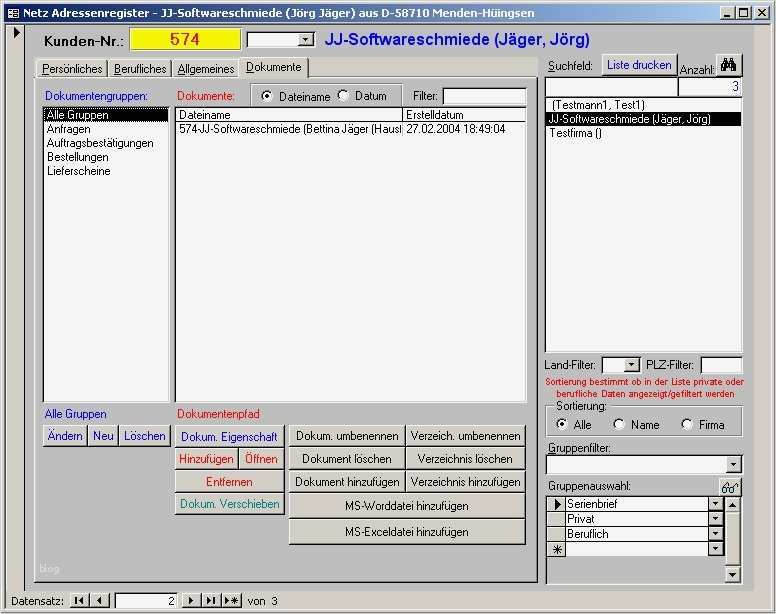This screenshot has width=776, height=614.
Task: Open dropdown arrow of Serienbrief row
Action: (x=716, y=504)
